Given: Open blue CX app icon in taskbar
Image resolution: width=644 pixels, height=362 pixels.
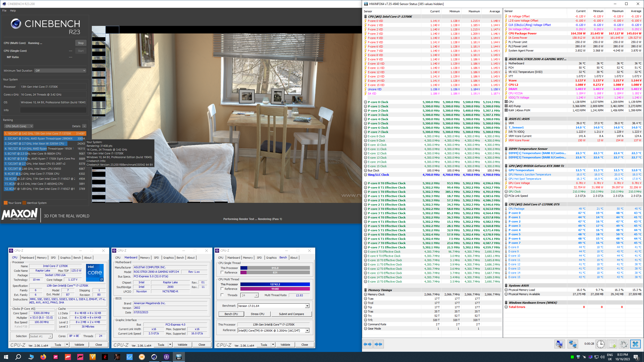Looking at the screenshot, I should [129, 357].
